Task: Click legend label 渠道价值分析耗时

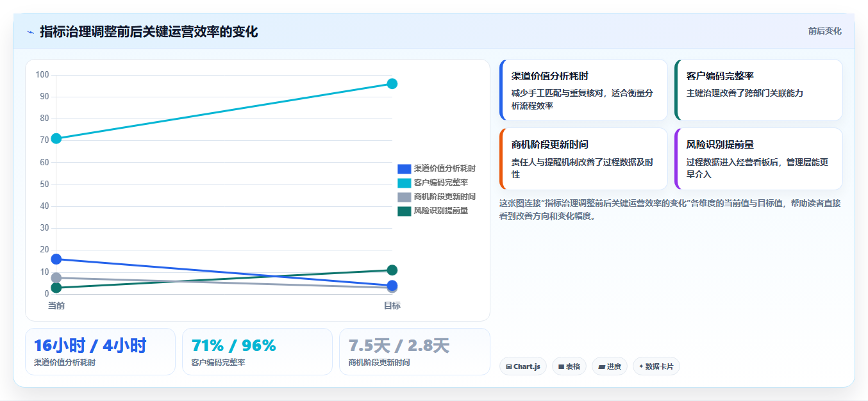Action: (x=445, y=168)
